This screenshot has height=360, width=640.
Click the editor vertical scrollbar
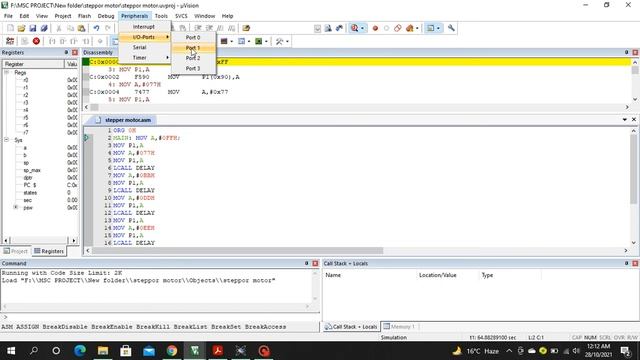click(x=633, y=186)
